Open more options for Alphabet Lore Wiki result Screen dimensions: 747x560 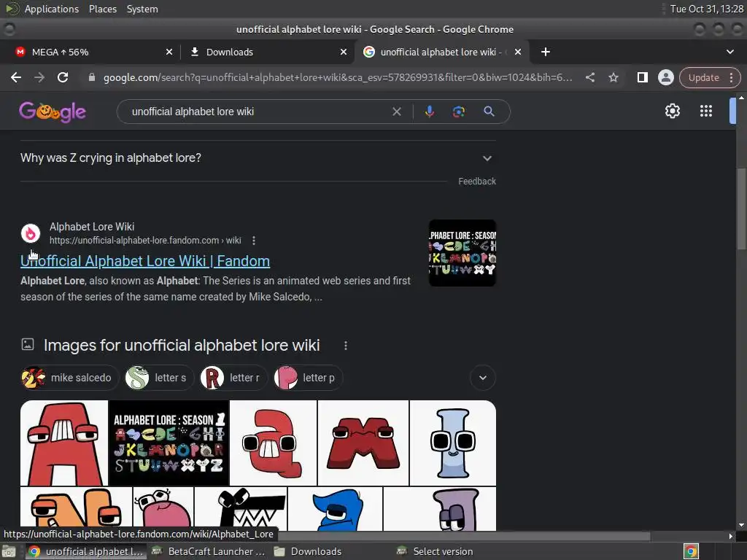pyautogui.click(x=254, y=241)
